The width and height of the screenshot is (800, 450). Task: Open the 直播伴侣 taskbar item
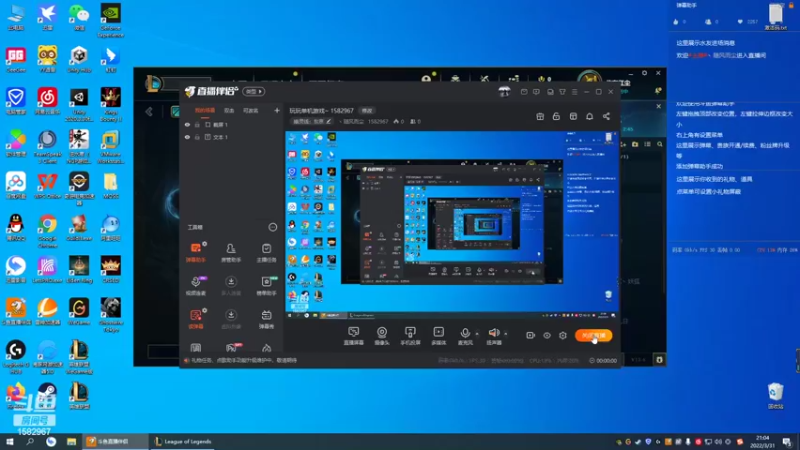click(x=114, y=441)
